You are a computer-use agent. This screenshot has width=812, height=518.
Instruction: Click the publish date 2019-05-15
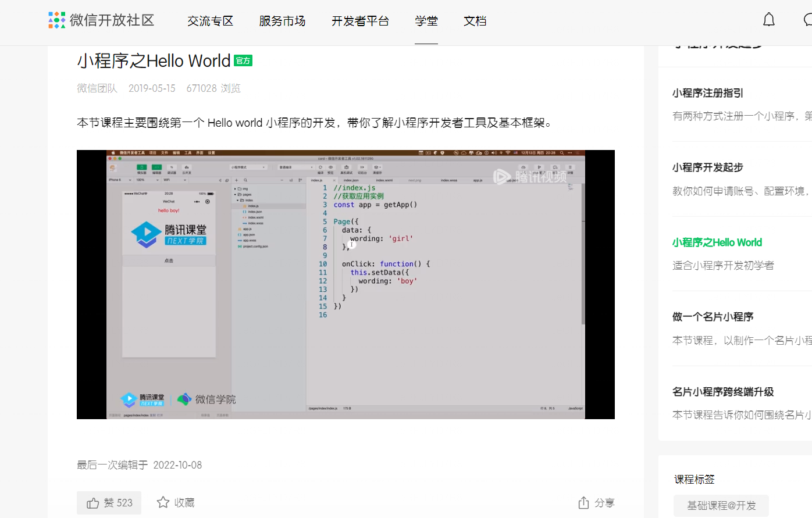152,88
